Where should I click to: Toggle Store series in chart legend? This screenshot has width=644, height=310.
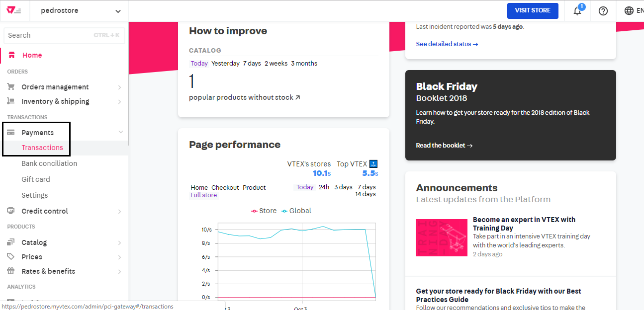coord(264,211)
